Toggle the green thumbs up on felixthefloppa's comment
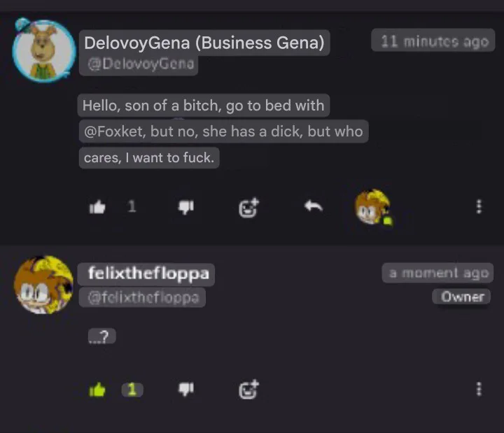Viewport: 504px width, 433px height. [97, 390]
